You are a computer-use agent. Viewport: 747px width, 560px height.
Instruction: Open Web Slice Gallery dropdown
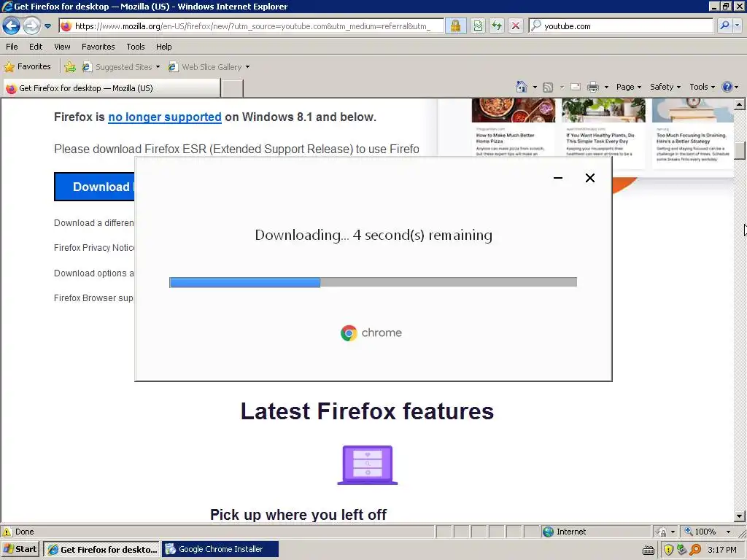point(209,67)
